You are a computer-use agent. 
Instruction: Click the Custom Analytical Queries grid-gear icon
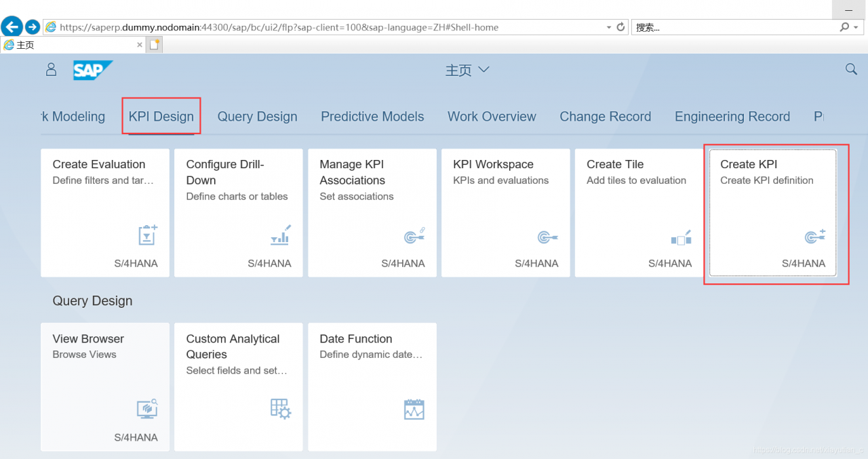281,409
